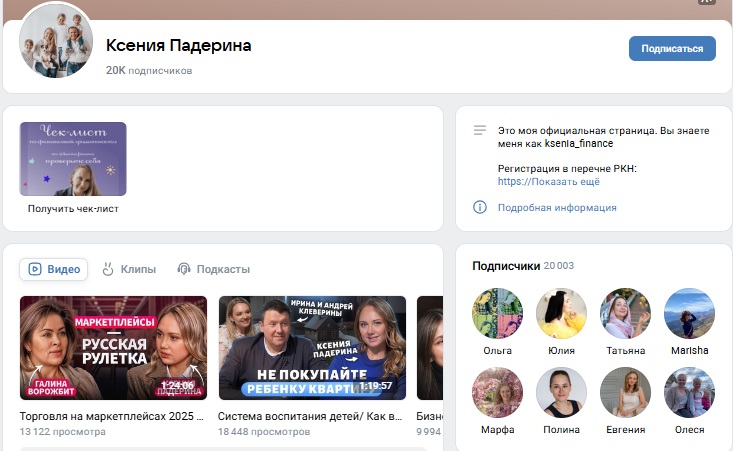The width and height of the screenshot is (733, 451).
Task: Click the name Юлия under avatar
Action: click(561, 351)
